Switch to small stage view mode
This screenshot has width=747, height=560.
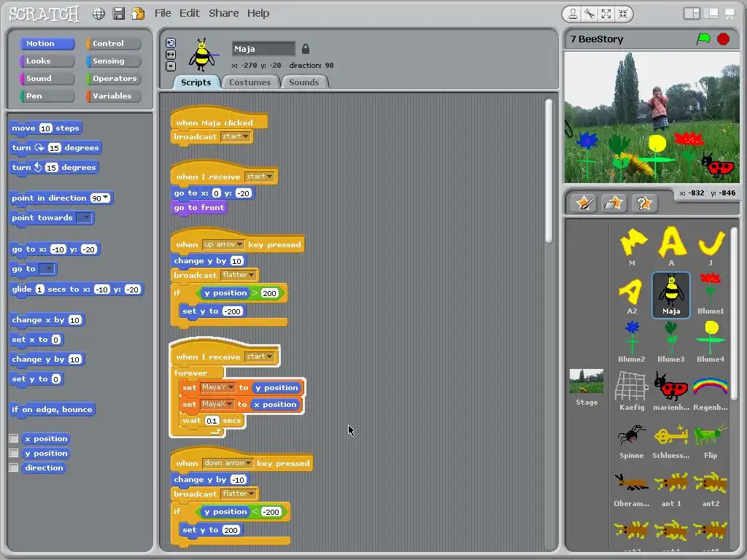click(x=692, y=14)
